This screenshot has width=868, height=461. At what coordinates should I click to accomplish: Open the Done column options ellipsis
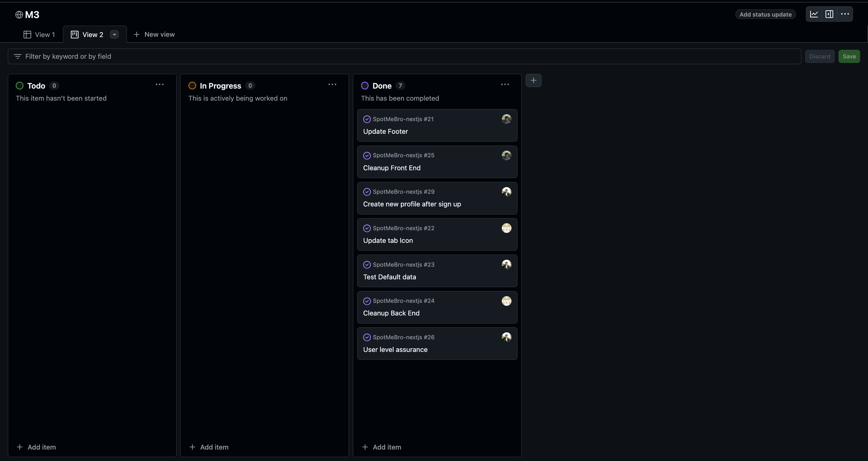coord(505,85)
